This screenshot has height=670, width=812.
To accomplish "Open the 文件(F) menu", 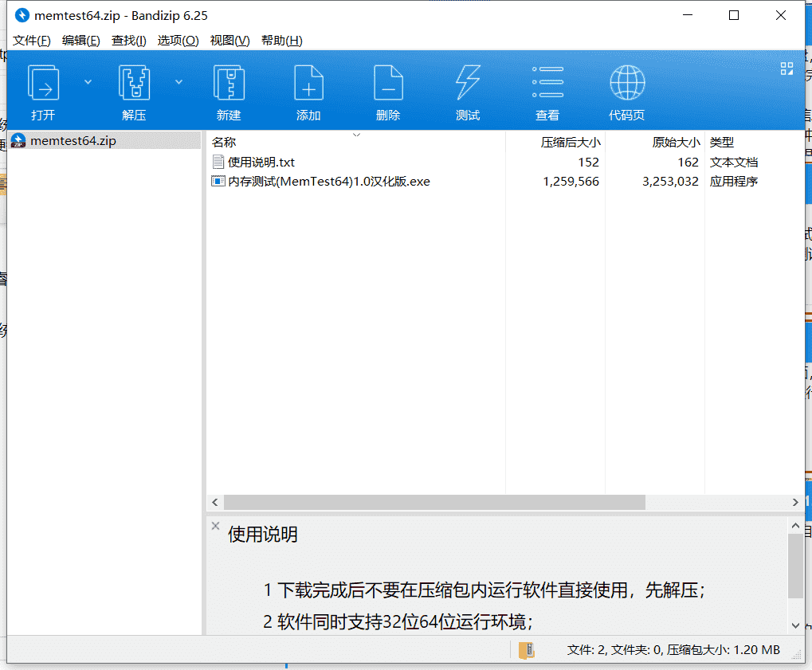I will pyautogui.click(x=32, y=41).
